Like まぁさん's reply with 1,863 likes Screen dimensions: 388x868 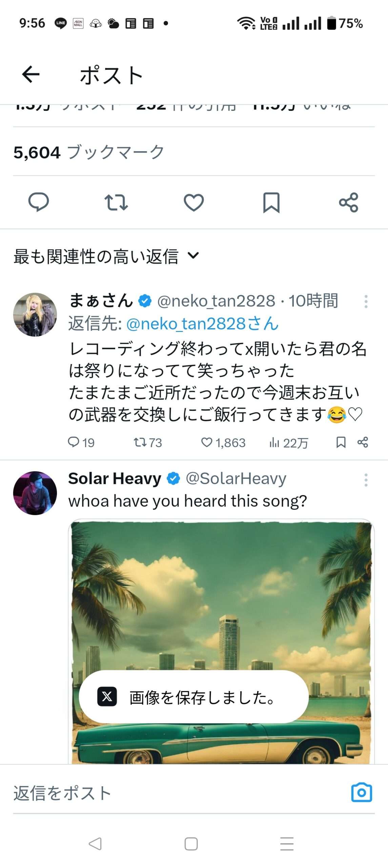[223, 442]
